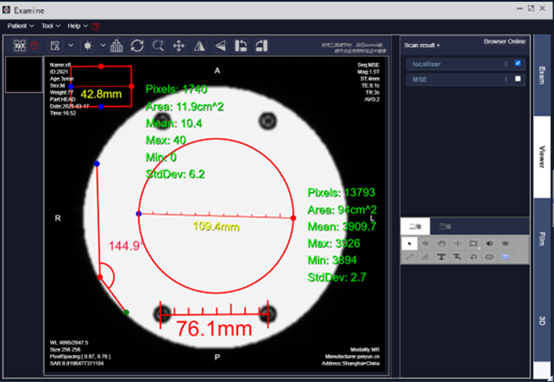The image size is (554, 382).
Task: Click the undo arrow tool
Action: pos(473,257)
